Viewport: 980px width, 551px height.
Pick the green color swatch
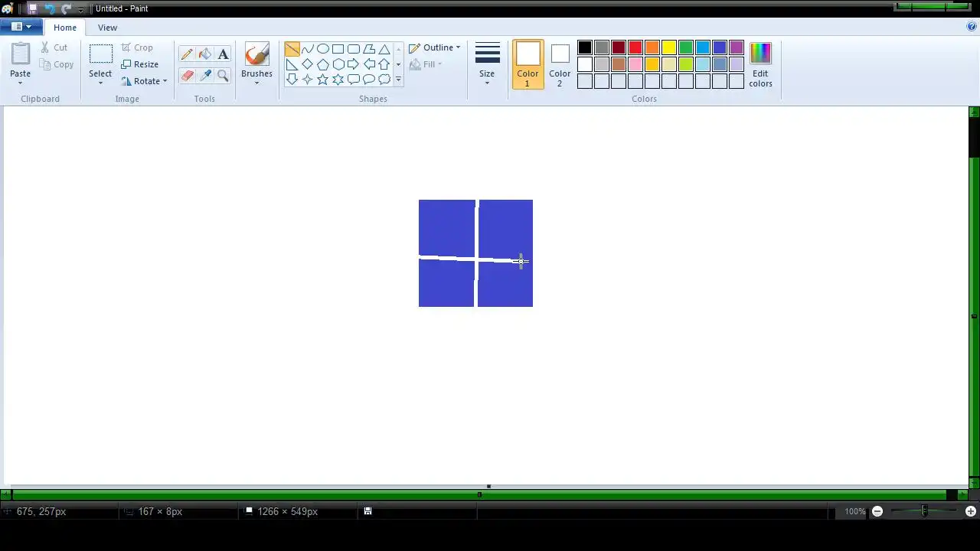coord(686,48)
